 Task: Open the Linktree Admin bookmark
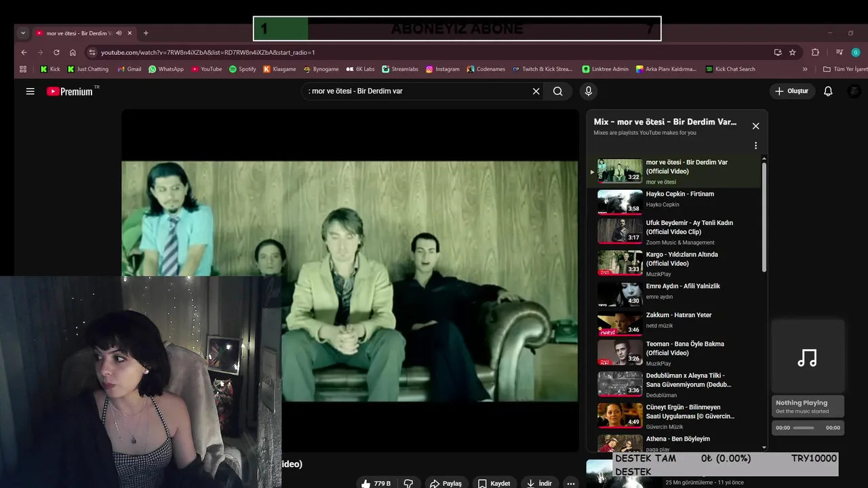tap(605, 69)
